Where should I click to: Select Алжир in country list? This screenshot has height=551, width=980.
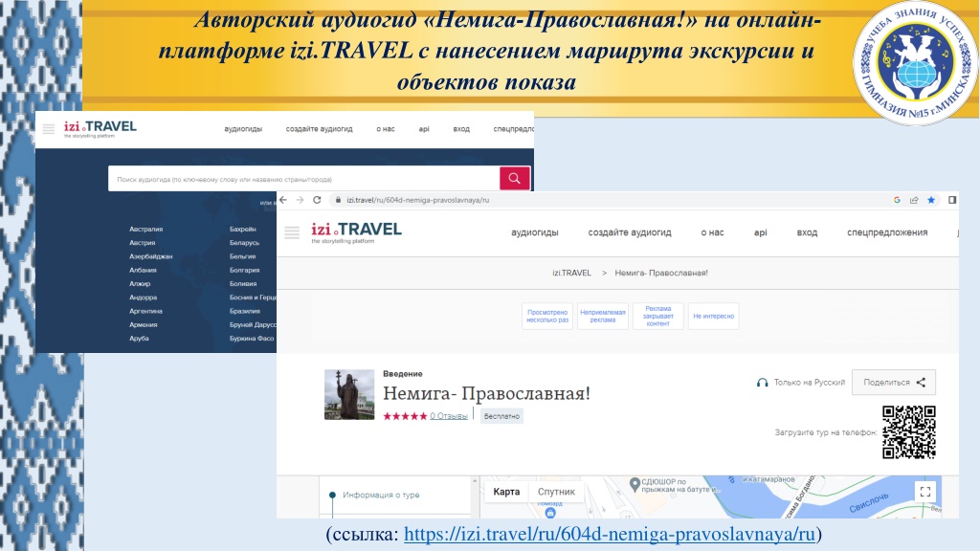(x=140, y=283)
